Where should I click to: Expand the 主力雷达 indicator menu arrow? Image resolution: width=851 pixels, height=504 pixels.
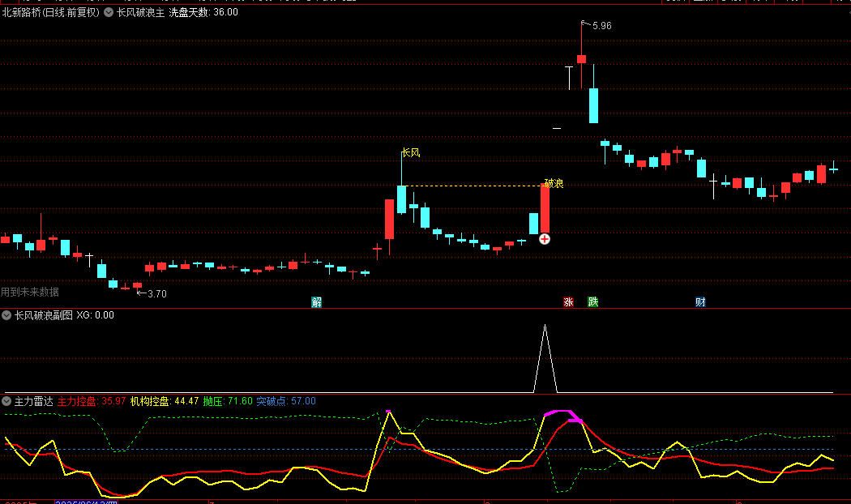(6, 401)
